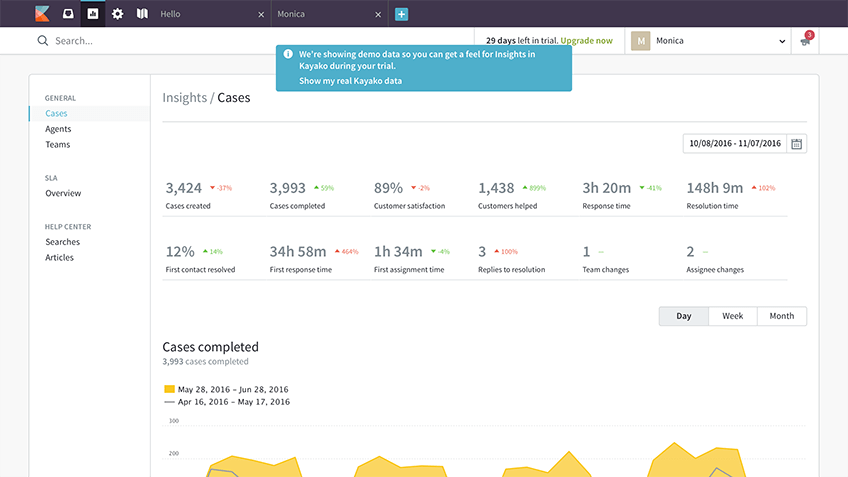Image resolution: width=848 pixels, height=477 pixels.
Task: Click the Team changes metric
Action: [x=606, y=259]
